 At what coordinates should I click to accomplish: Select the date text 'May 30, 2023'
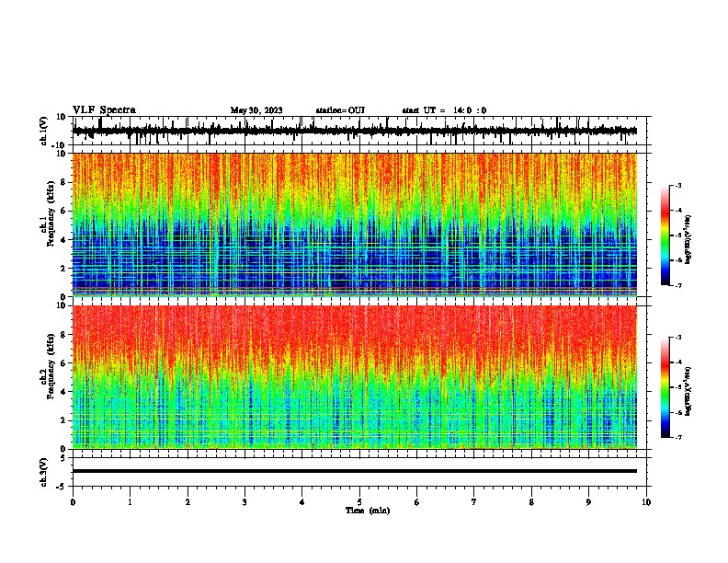256,110
